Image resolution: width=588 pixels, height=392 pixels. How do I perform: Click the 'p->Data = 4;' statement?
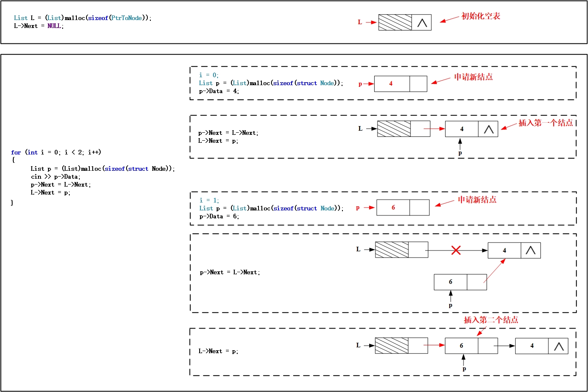[219, 91]
